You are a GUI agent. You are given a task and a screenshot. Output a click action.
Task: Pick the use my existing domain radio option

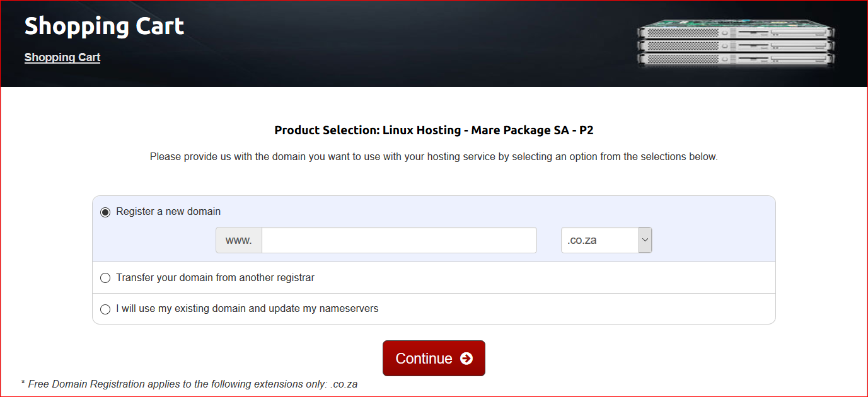105,309
